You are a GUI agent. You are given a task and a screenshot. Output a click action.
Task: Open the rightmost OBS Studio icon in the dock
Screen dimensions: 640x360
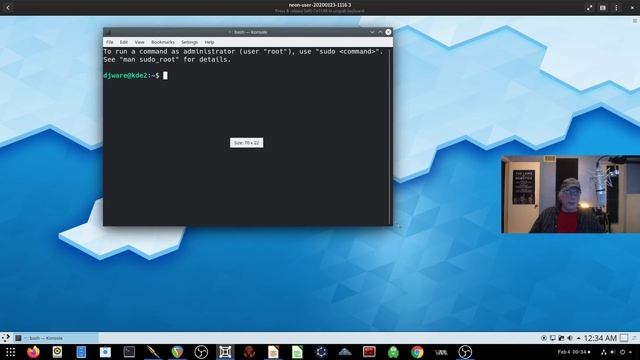[465, 352]
